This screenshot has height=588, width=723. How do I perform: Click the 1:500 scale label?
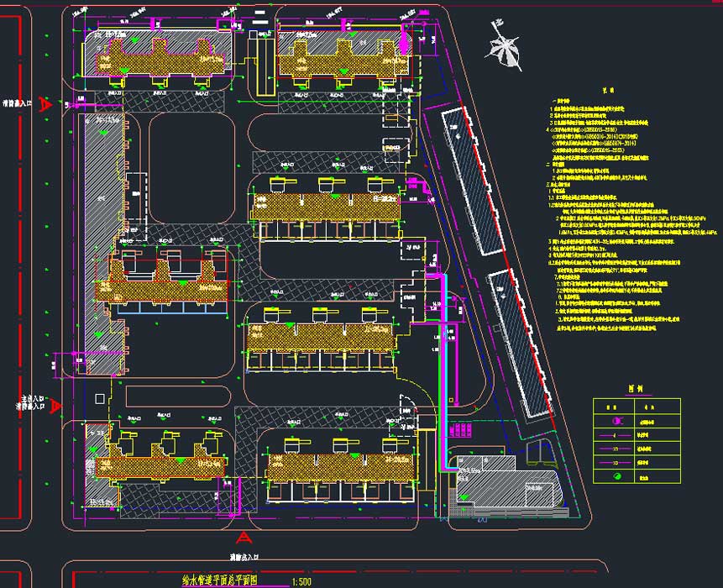(x=300, y=581)
